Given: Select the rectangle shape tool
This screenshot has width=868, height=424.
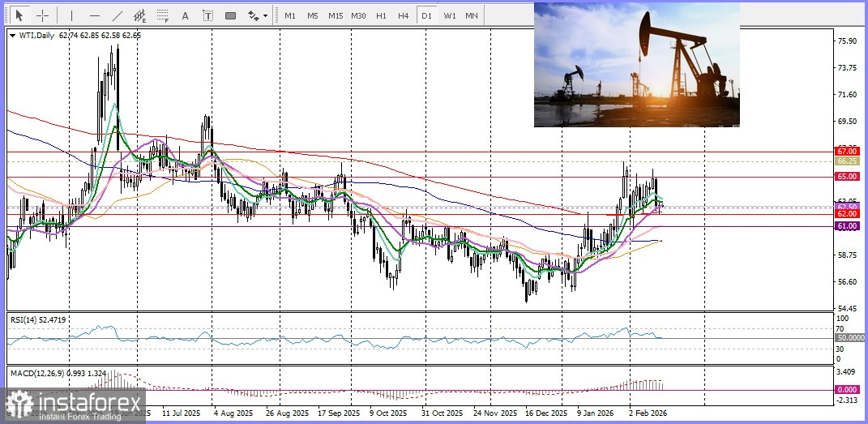Looking at the screenshot, I should pyautogui.click(x=230, y=15).
